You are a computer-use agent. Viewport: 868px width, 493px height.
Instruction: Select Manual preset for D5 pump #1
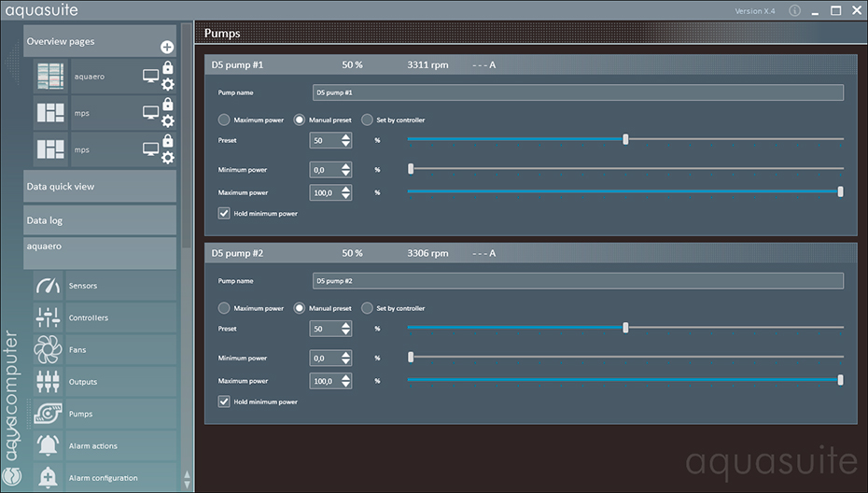299,120
